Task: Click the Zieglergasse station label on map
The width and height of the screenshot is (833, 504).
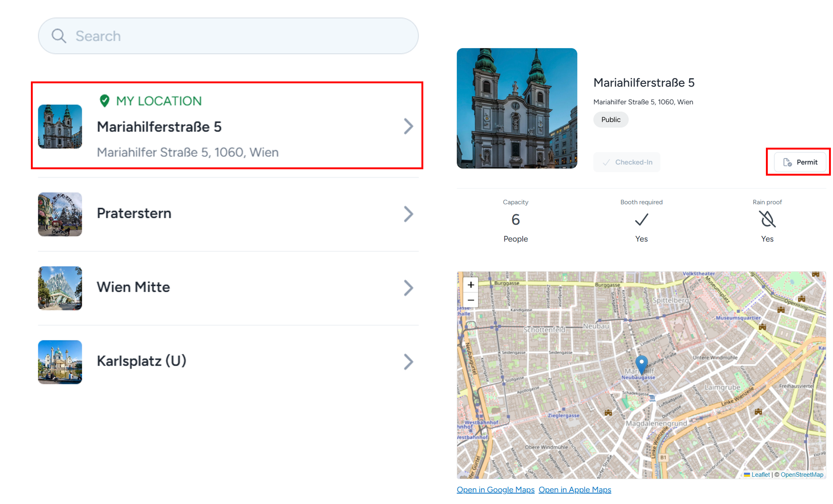Action: click(x=564, y=415)
